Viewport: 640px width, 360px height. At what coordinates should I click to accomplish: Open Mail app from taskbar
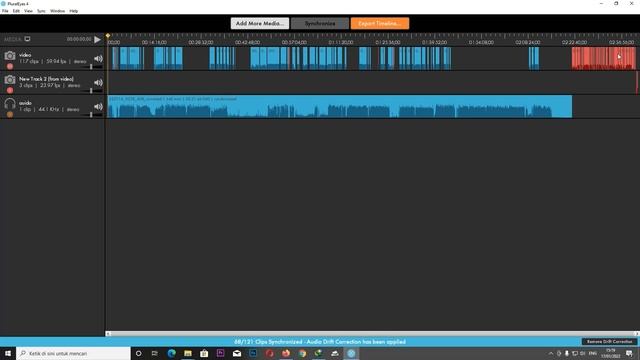pos(237,353)
